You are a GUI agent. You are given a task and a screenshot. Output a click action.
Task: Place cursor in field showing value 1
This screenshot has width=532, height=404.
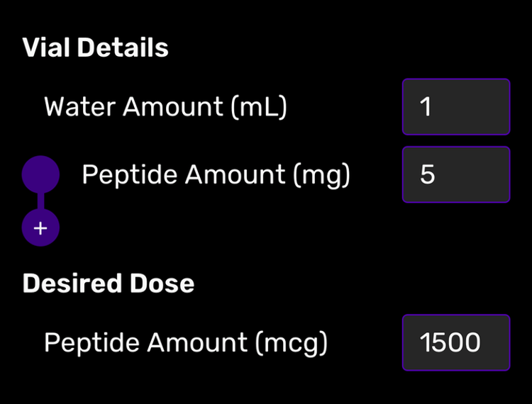click(x=456, y=107)
